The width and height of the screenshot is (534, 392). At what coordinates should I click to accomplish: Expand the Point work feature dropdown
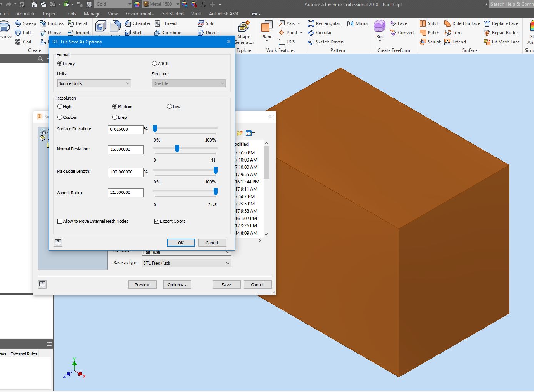[x=301, y=33]
